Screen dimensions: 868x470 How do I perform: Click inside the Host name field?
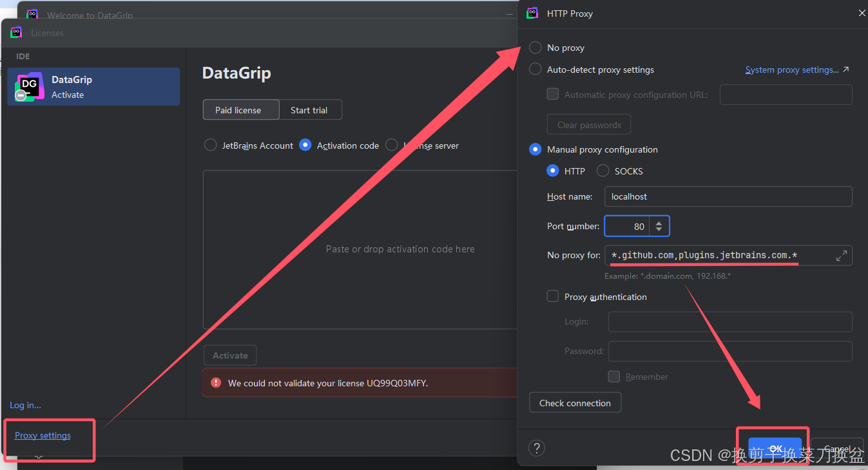click(728, 196)
